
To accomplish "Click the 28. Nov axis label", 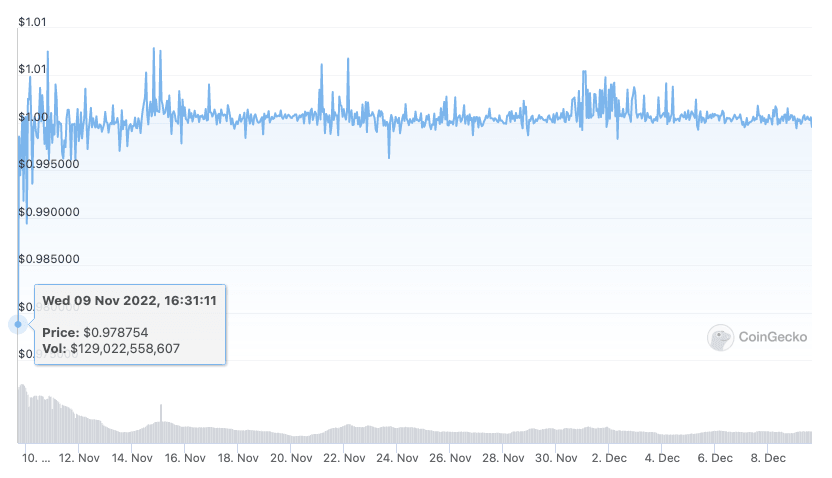I will (x=503, y=458).
